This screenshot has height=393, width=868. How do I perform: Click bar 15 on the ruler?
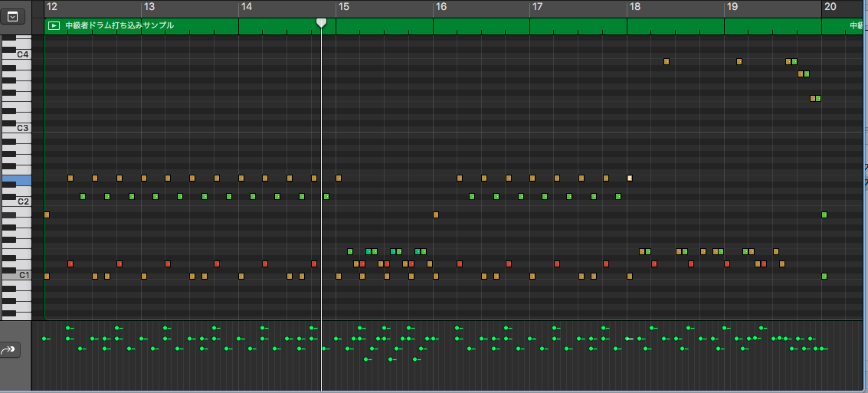point(344,7)
